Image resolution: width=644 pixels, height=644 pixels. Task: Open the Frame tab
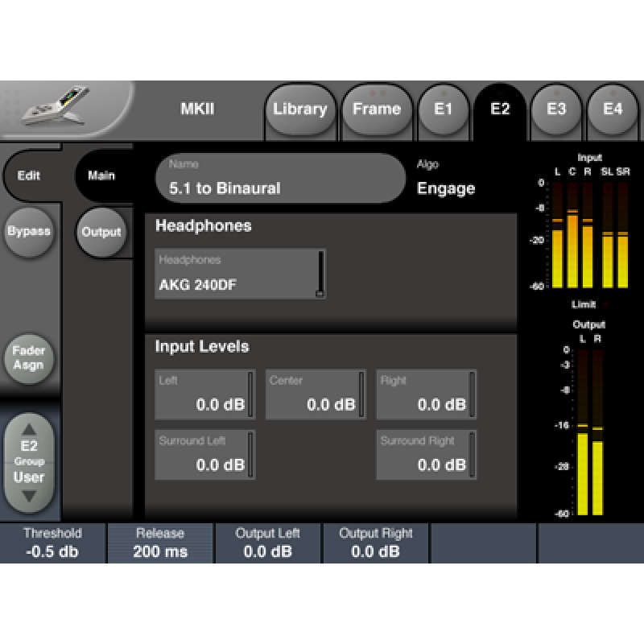tap(376, 110)
